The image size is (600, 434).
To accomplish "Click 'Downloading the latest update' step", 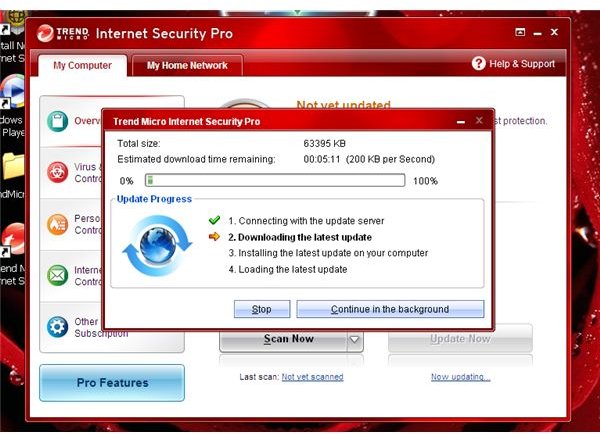I will pos(300,237).
